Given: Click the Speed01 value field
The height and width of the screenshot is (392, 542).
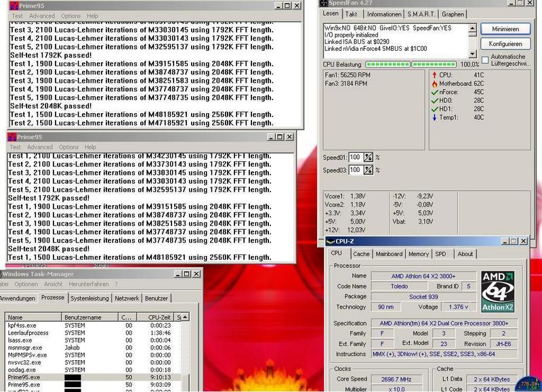Looking at the screenshot, I should click(x=355, y=158).
